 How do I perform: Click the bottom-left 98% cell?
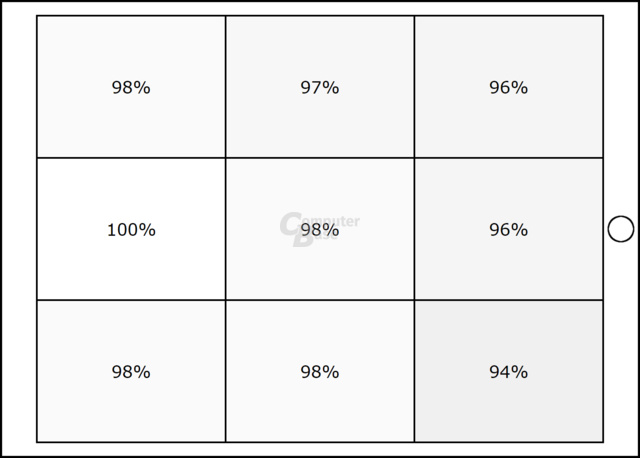(x=131, y=371)
